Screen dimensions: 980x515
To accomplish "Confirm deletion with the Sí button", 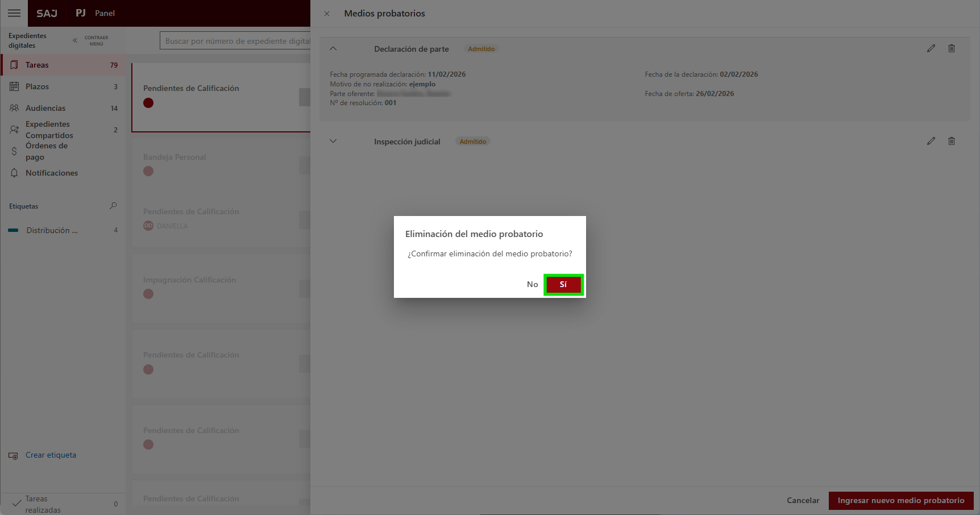I will (563, 285).
